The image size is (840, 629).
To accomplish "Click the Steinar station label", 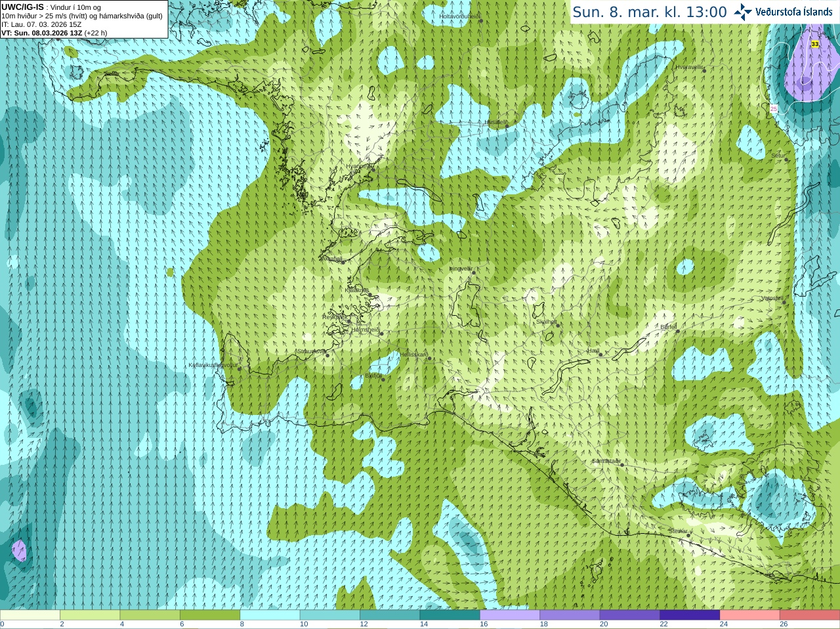I will point(679,531).
